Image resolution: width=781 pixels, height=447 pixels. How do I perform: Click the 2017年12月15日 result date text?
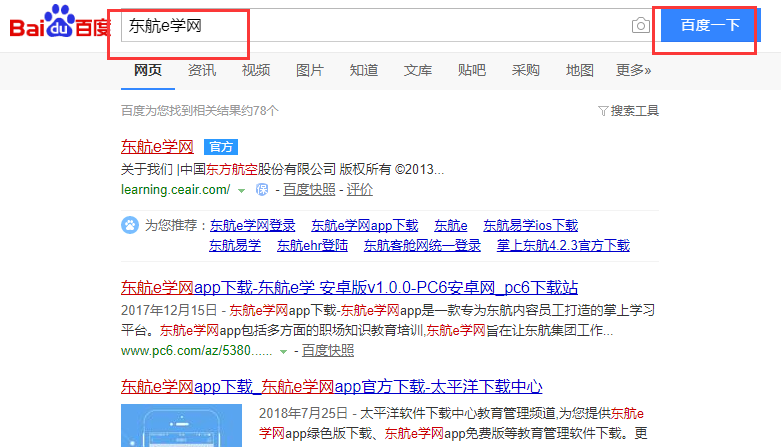click(x=169, y=310)
